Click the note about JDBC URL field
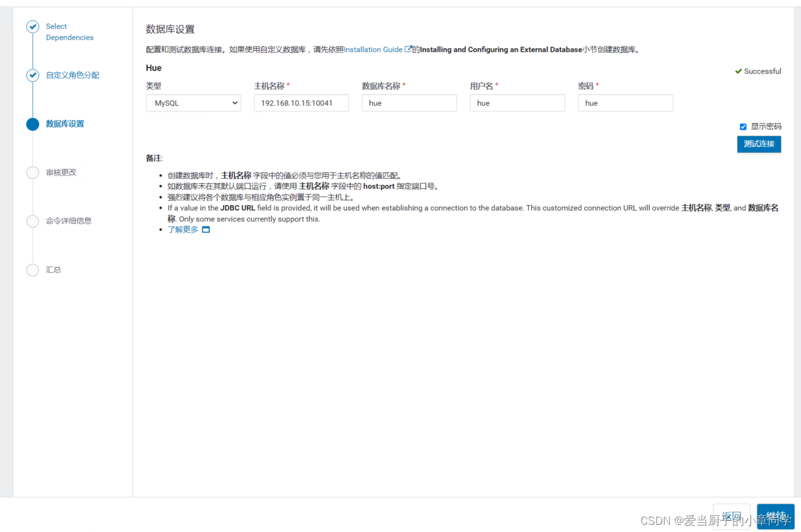The width and height of the screenshot is (801, 532). (473, 214)
